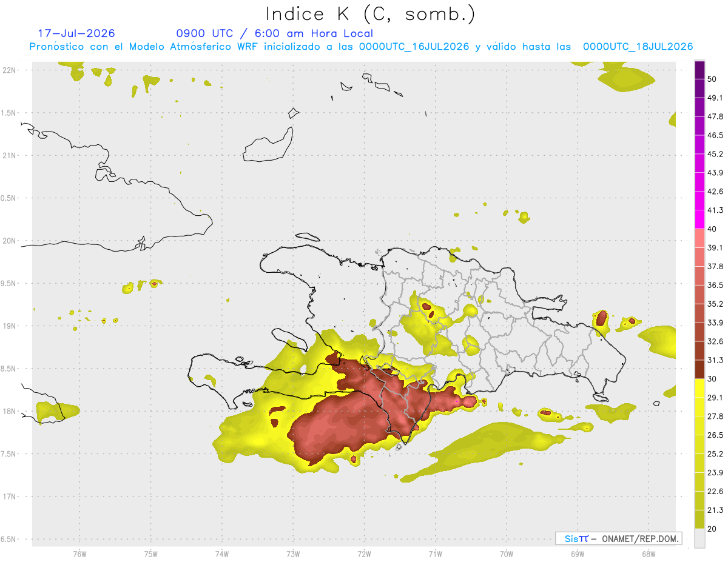Click the '22N' latitude label
728x562 pixels.
point(9,70)
